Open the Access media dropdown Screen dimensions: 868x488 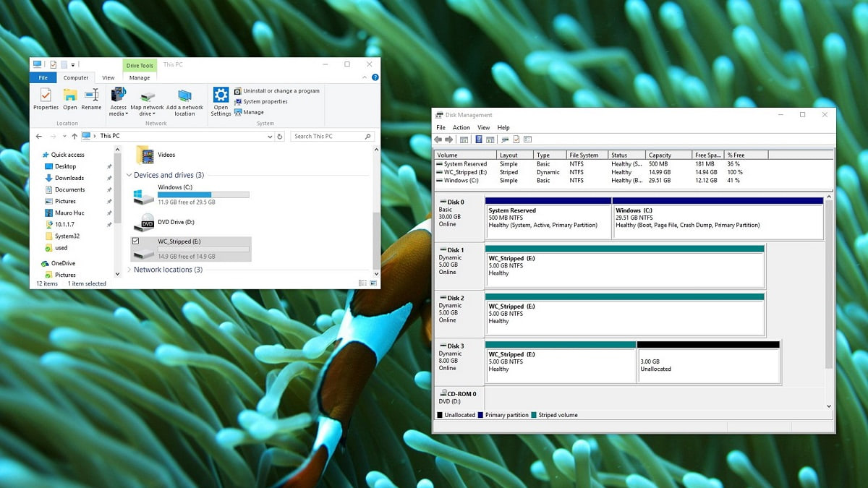(x=119, y=102)
